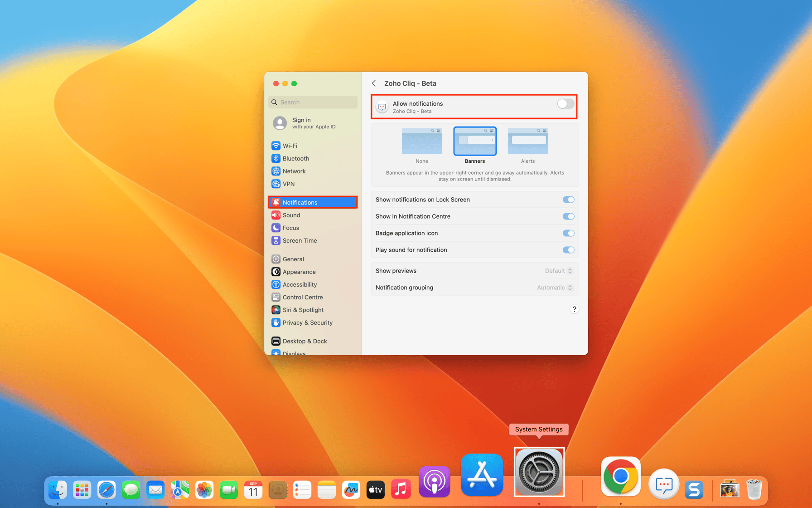Toggle Badge application icon off
The height and width of the screenshot is (508, 812).
coord(568,233)
